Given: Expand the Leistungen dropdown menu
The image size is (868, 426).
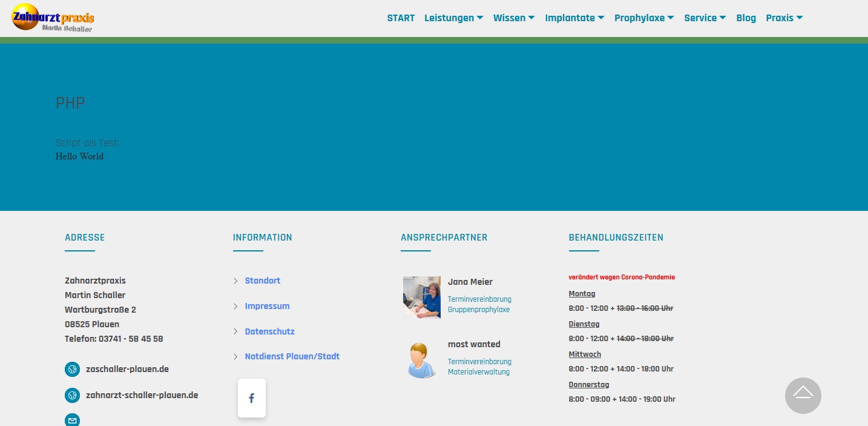Looking at the screenshot, I should point(453,18).
